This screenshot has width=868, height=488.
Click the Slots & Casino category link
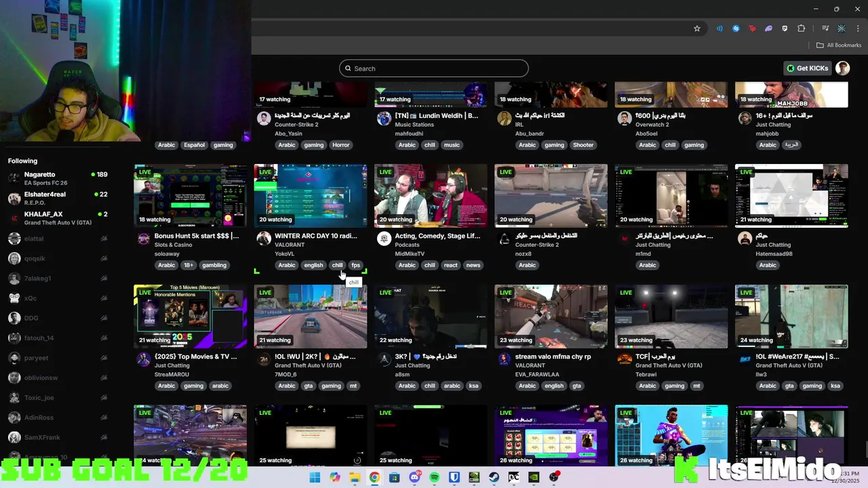click(x=174, y=245)
